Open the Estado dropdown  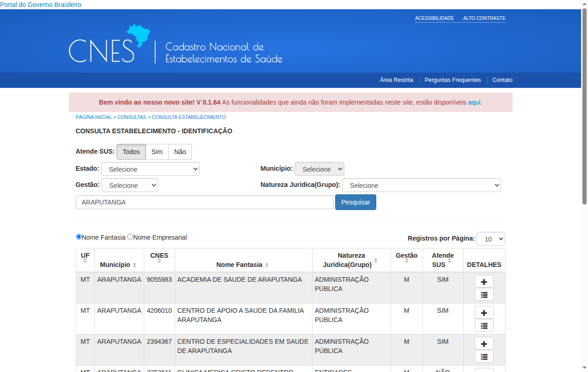click(150, 169)
